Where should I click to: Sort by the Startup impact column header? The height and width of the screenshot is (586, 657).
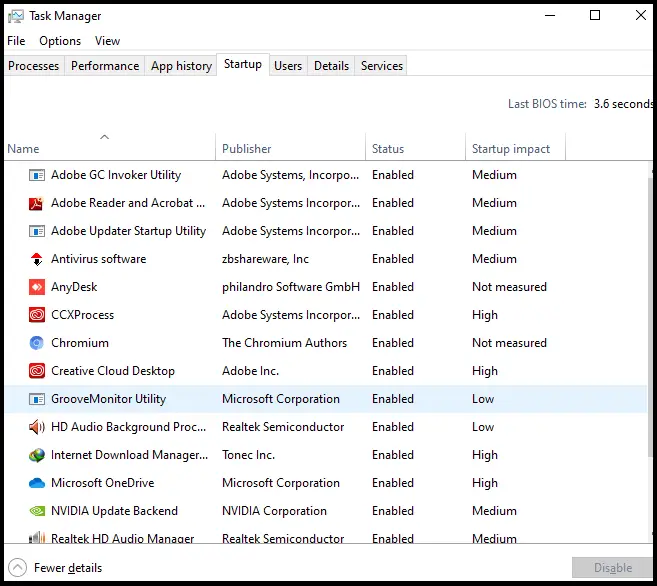[515, 147]
